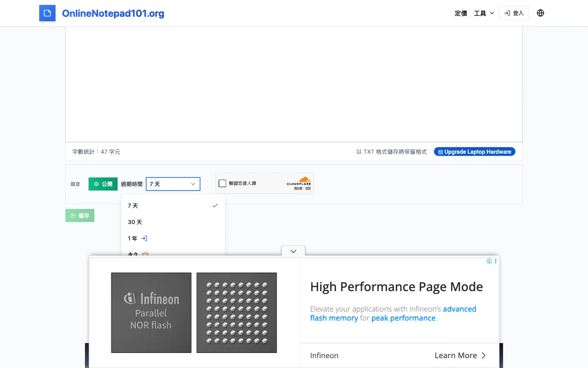Click the 以 TXT 格式儲存將保留格式 note
Screen dimensions: 588x368
coord(391,152)
